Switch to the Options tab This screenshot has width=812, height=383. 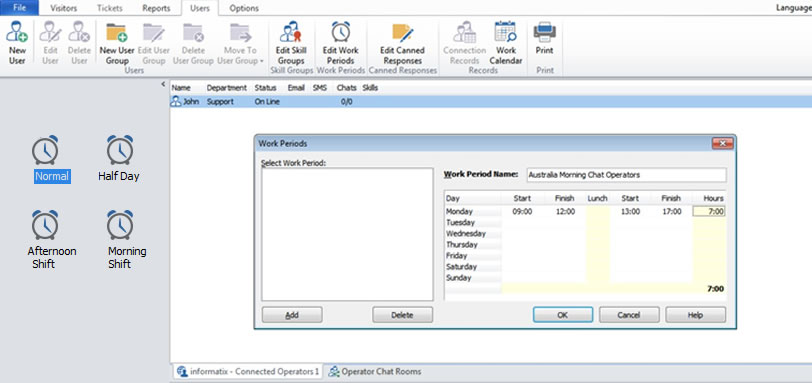click(244, 8)
